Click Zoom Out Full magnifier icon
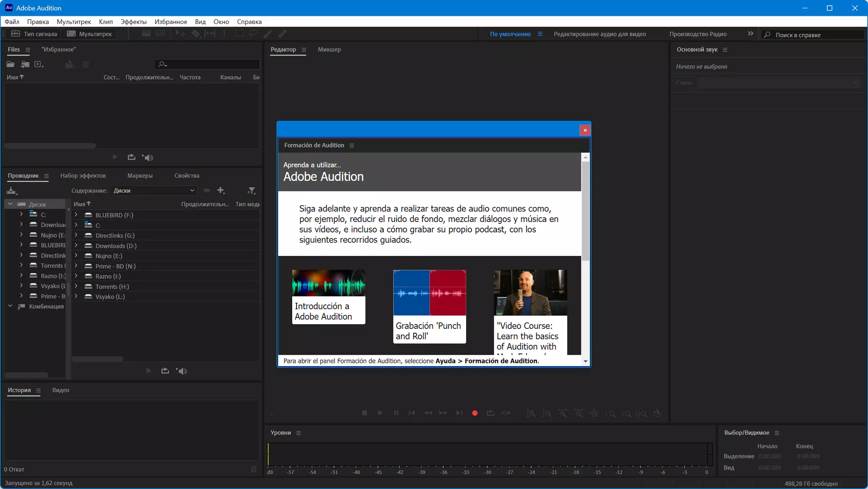The width and height of the screenshot is (868, 489). (594, 413)
